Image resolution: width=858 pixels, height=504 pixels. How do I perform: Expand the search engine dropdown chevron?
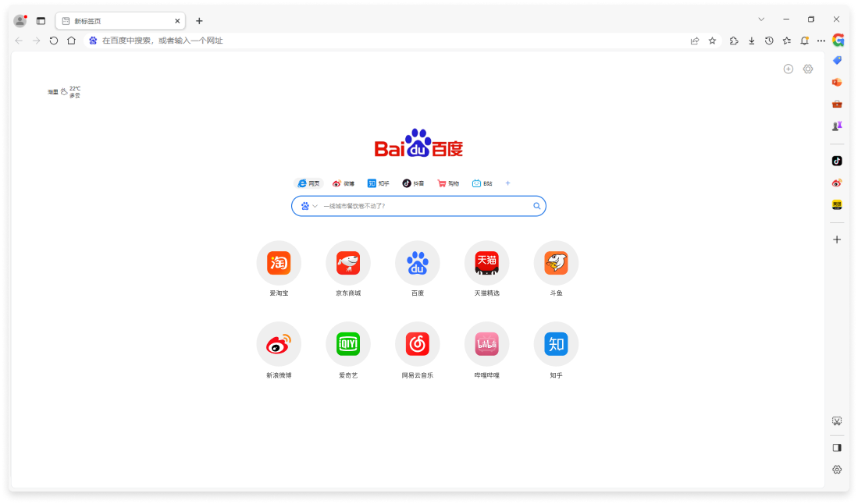[315, 206]
